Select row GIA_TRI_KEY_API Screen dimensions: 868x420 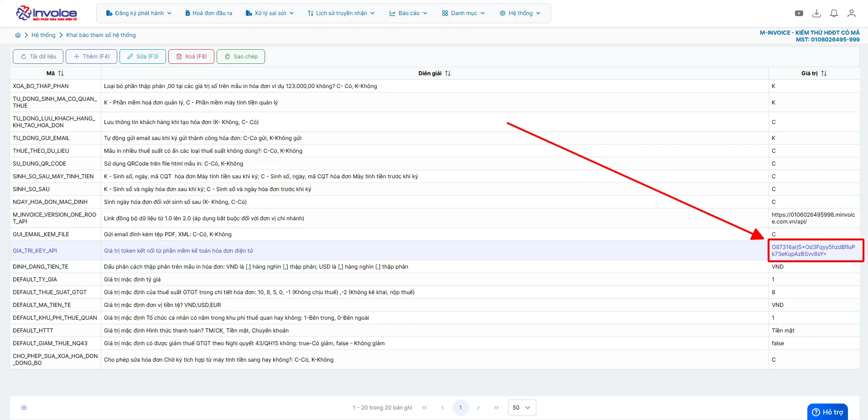[x=435, y=251]
